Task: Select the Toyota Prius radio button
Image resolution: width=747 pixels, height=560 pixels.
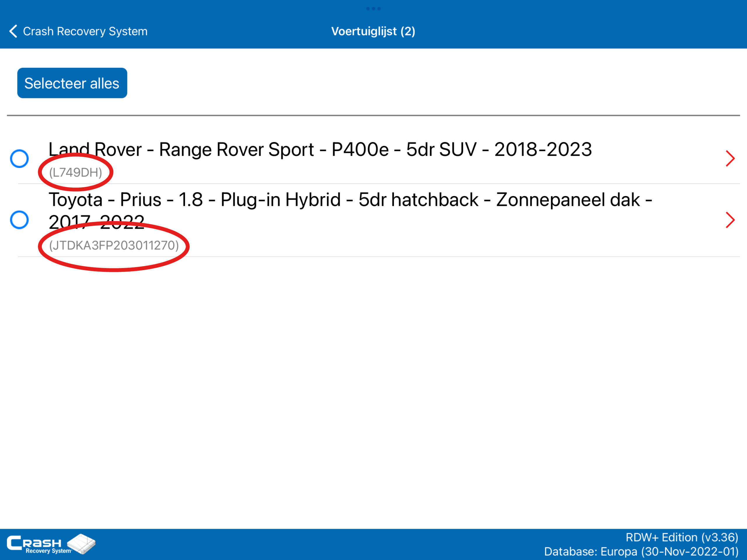Action: coord(19,220)
